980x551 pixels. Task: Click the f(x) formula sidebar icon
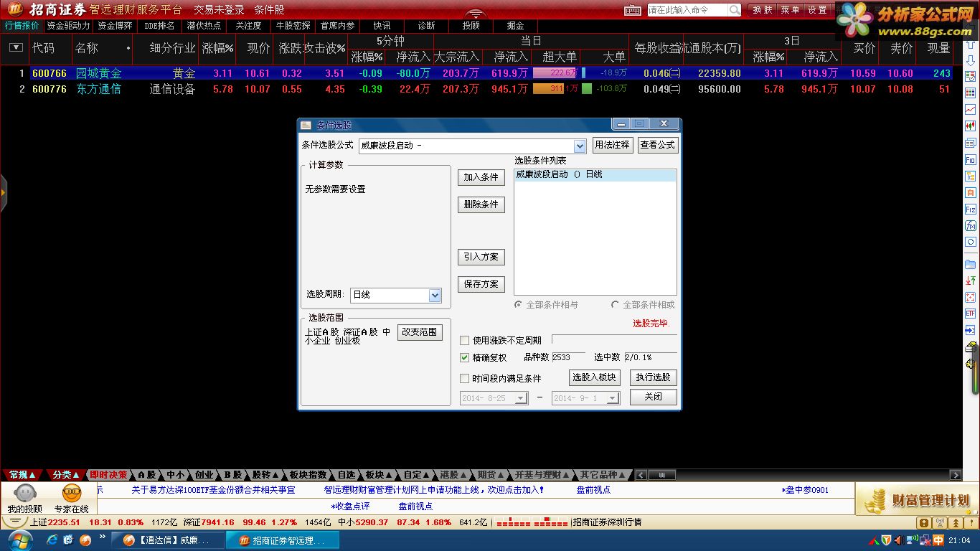click(971, 226)
